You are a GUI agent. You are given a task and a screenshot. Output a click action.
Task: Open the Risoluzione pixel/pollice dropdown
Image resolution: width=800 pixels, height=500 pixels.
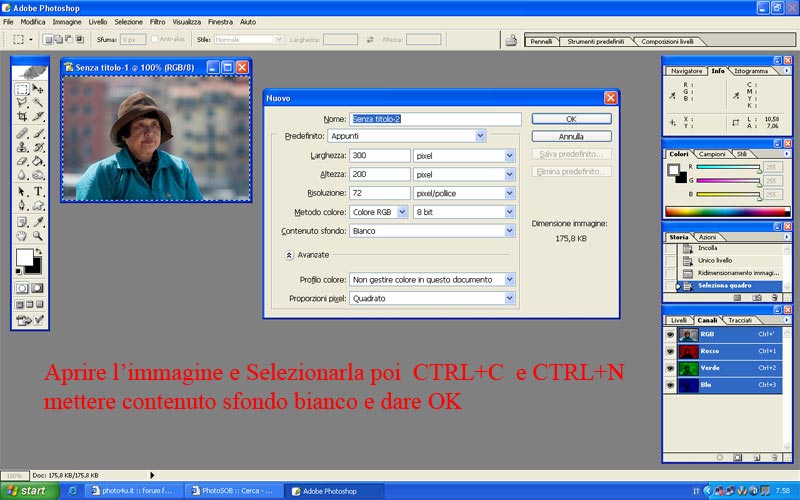click(x=509, y=193)
